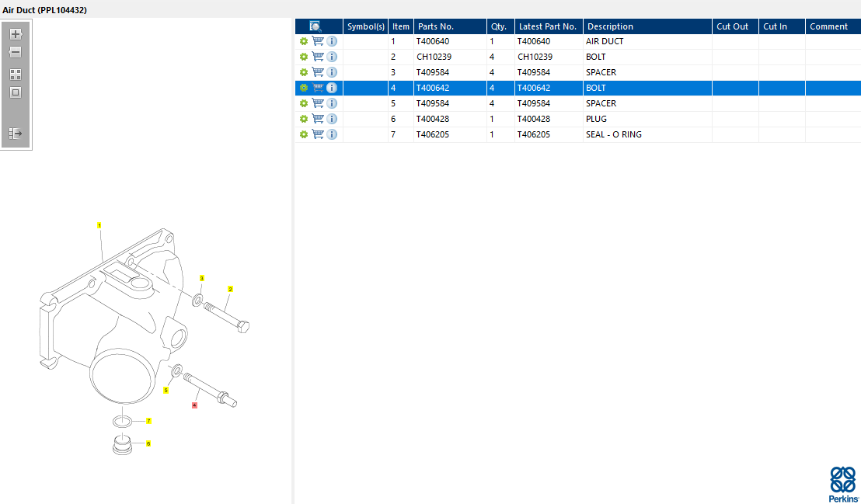Click the search magnifier icon in table header
Screen dimensions: 861x504
pyautogui.click(x=315, y=26)
